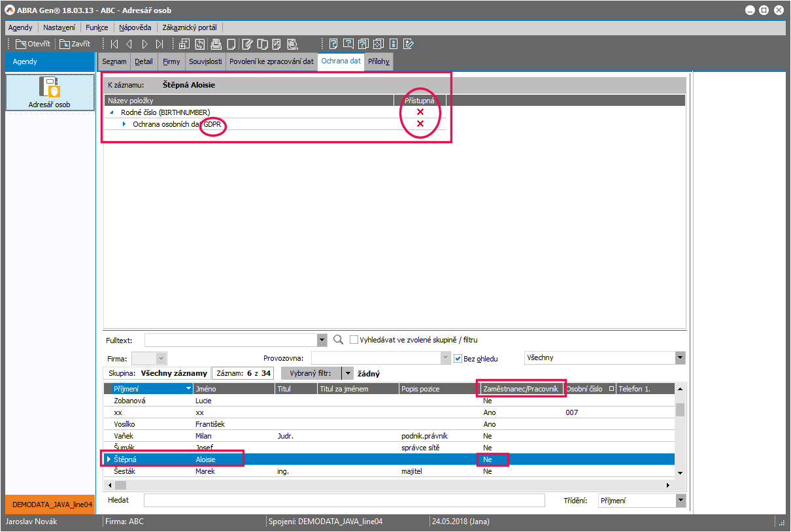The image size is (791, 532).
Task: Click the horizontal scrollbar right arrow
Action: tap(667, 485)
